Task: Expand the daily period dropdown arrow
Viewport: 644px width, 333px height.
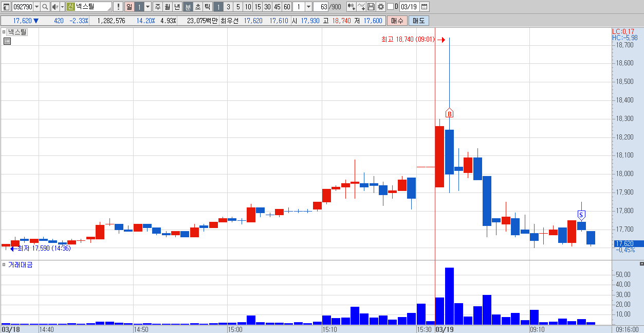Action: click(148, 7)
